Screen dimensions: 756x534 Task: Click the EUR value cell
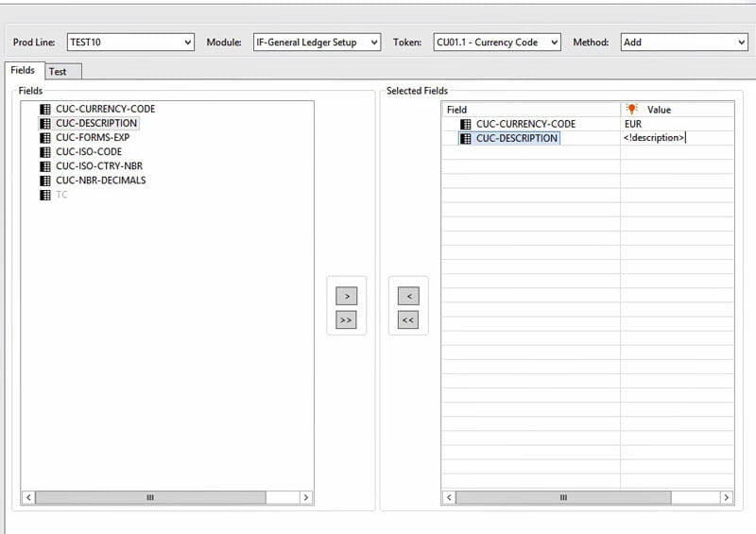tap(677, 124)
